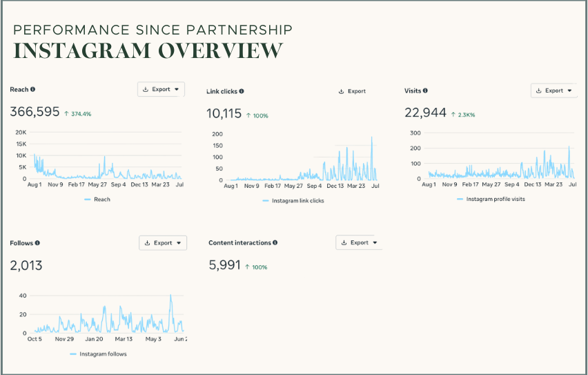Open the Visits Export dropdown arrow
Viewport: 588px width, 375px height.
point(569,90)
